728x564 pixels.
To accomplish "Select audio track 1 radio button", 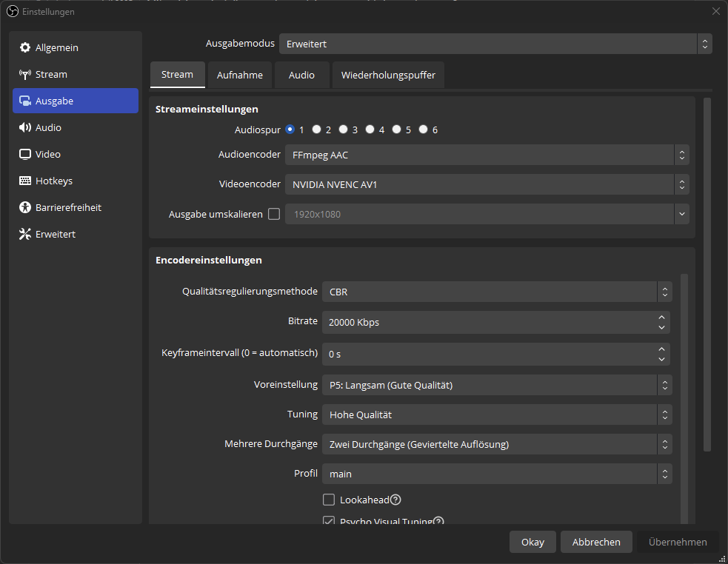I will tap(290, 130).
